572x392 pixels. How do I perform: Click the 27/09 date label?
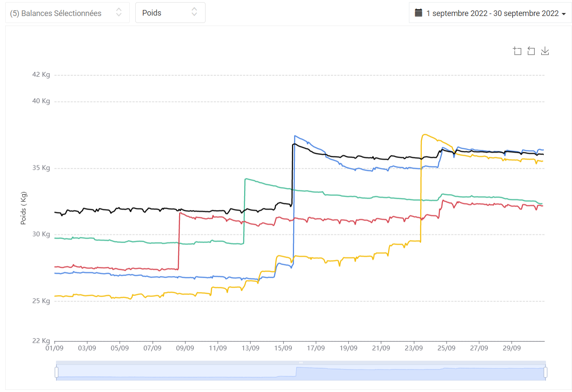[x=479, y=348]
